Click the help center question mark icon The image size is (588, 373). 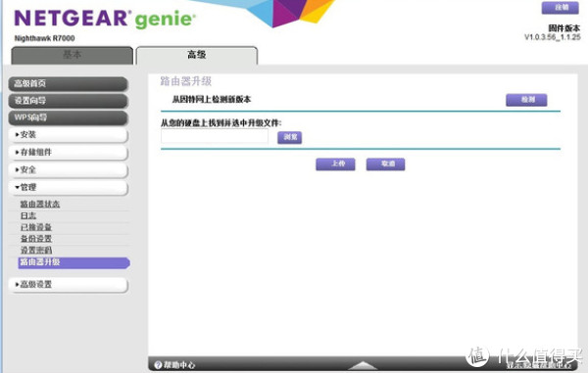coord(158,365)
